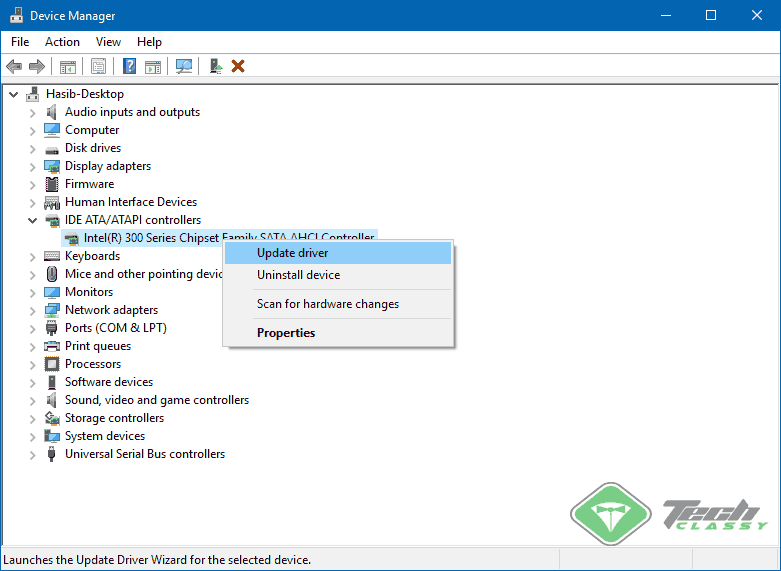Select the Hasib-Desktop tree label

[85, 94]
